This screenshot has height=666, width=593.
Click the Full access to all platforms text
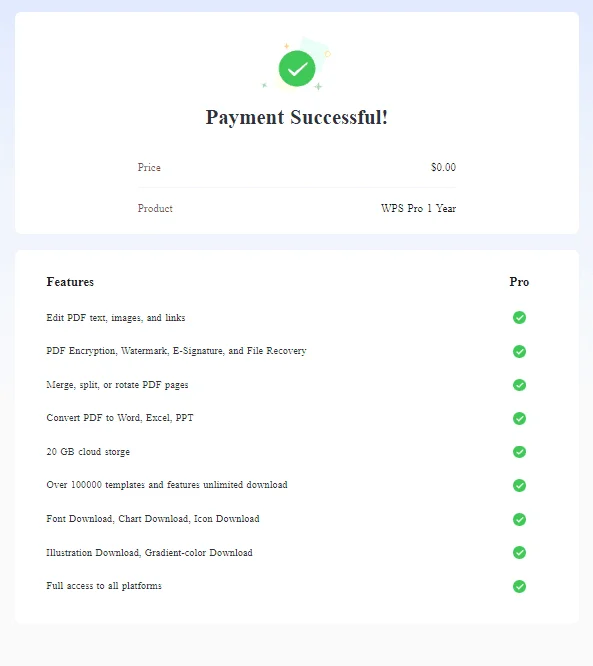pyautogui.click(x=104, y=586)
